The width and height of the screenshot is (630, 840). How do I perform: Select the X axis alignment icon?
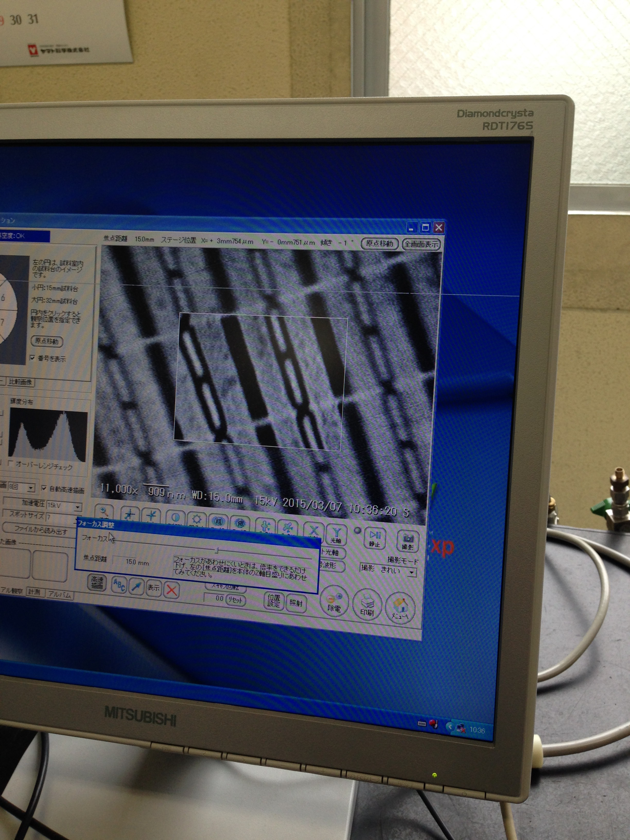click(x=314, y=531)
